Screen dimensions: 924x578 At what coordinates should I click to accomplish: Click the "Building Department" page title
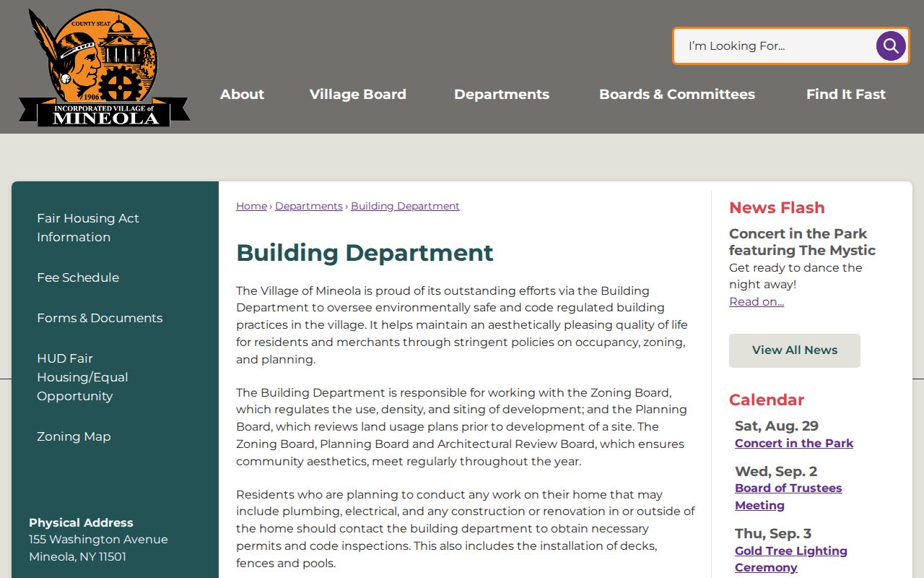365,253
